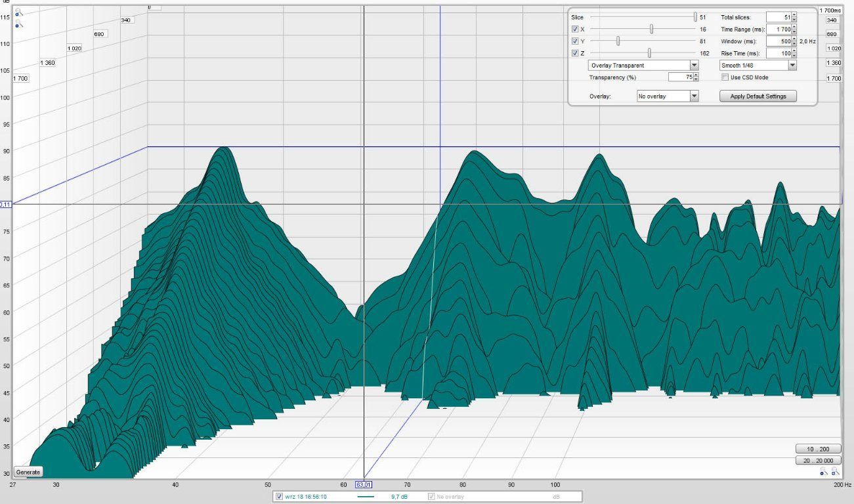Click the Total slices input field
This screenshot has width=854, height=504.
(778, 18)
